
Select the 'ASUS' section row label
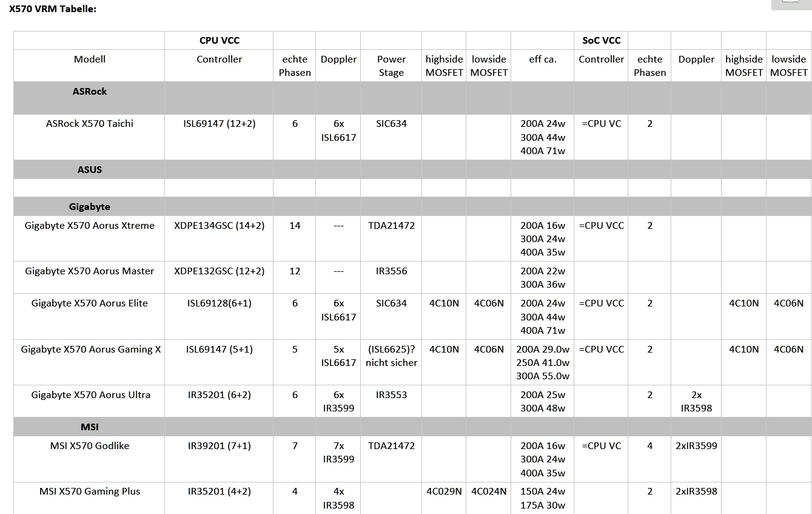tap(90, 170)
